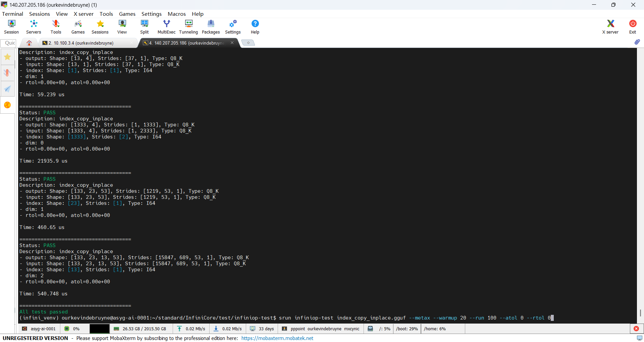Open a new Session
Screen dimensions: 644x342
coord(11,26)
